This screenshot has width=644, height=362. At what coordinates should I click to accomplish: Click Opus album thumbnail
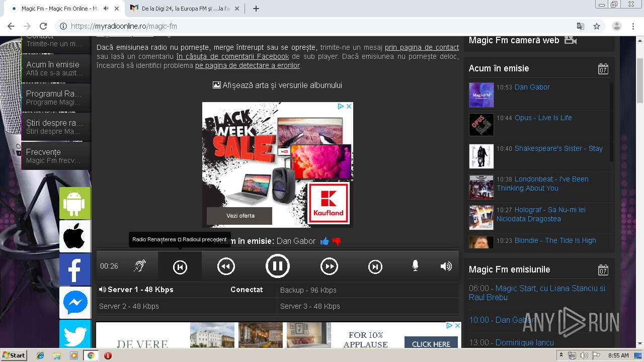(481, 124)
